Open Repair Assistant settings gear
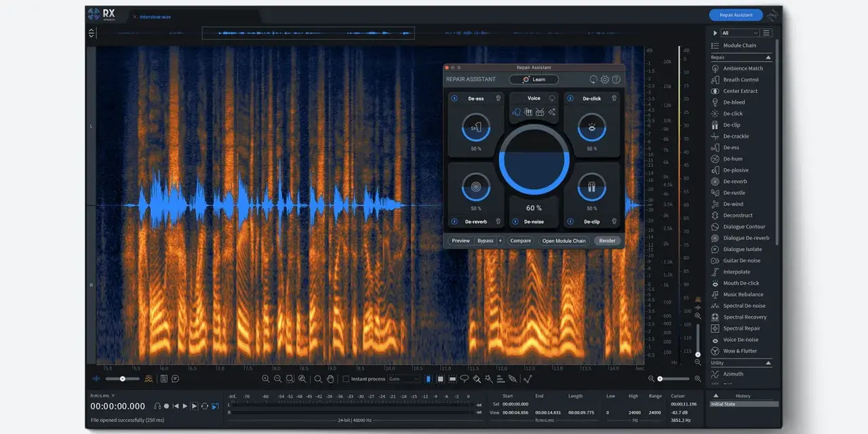This screenshot has height=434, width=868. (x=605, y=79)
